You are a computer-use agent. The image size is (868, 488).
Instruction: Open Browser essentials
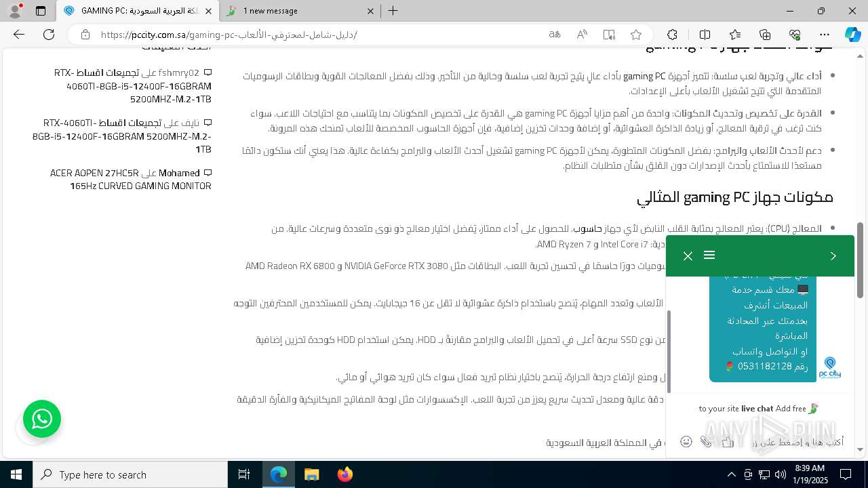pos(795,35)
